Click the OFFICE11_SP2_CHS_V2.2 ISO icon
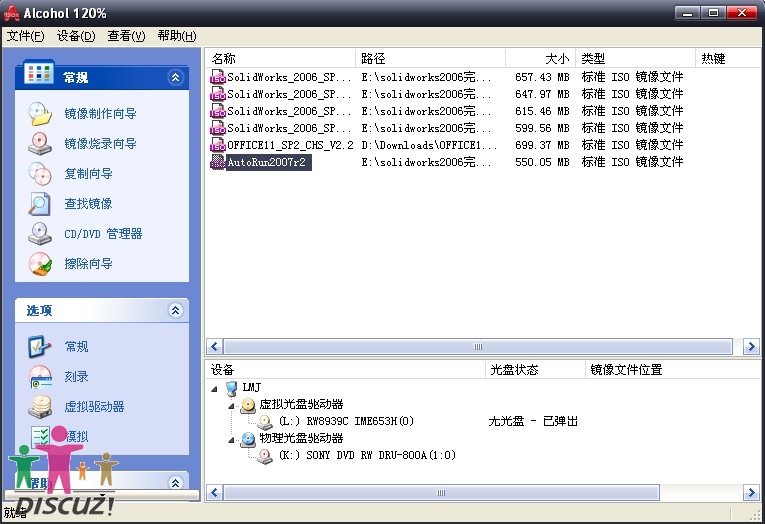This screenshot has width=765, height=524. [x=218, y=145]
